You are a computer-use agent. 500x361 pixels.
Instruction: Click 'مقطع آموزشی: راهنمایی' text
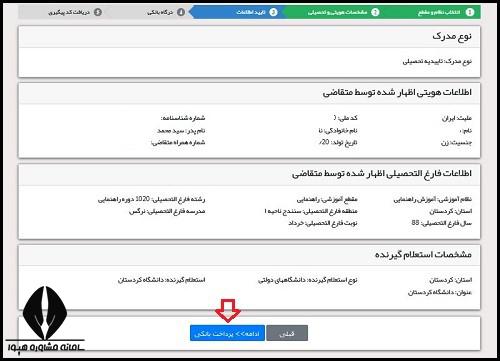327,199
